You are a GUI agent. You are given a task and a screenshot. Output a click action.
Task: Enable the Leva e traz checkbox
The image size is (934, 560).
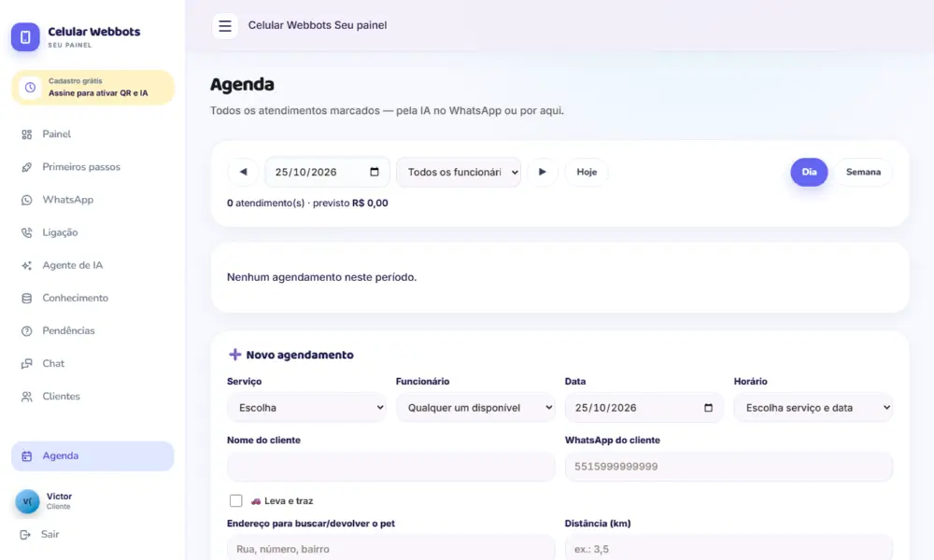tap(236, 500)
